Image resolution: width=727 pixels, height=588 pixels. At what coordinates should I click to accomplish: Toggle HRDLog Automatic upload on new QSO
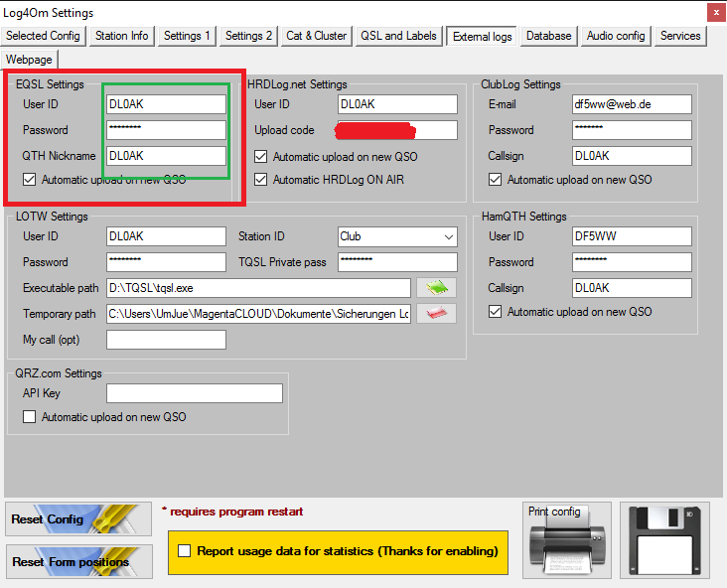pyautogui.click(x=260, y=156)
